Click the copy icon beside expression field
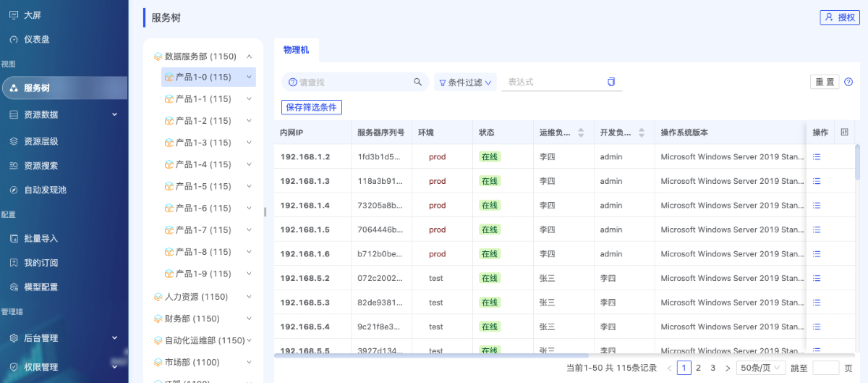The image size is (868, 383). [x=611, y=83]
